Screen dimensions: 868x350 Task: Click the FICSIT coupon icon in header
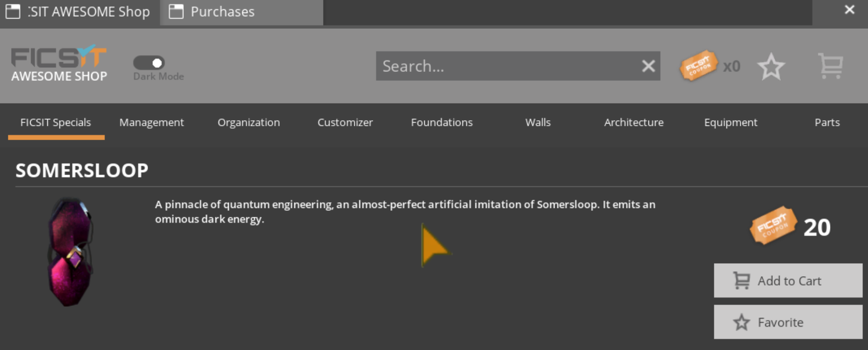(699, 66)
